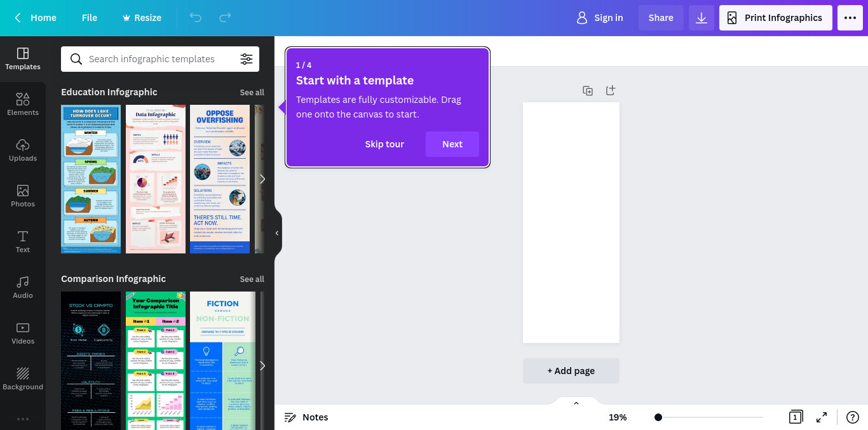Click See all for Comparison Infographic
The width and height of the screenshot is (868, 430).
click(252, 279)
